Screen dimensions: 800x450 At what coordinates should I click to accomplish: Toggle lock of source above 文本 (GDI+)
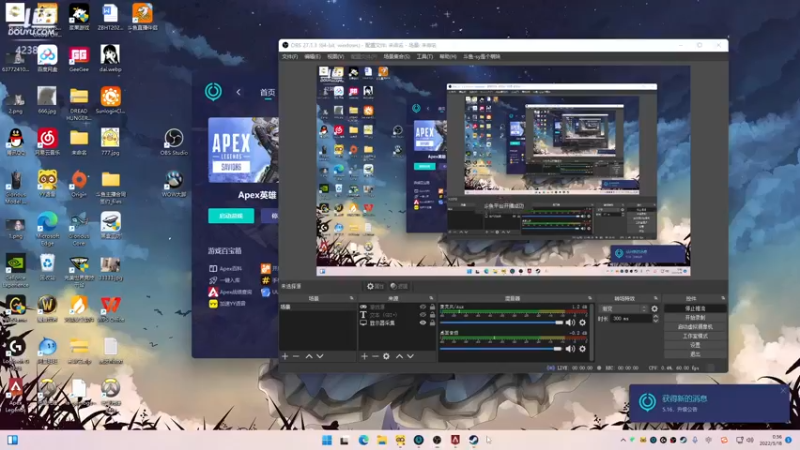click(432, 307)
